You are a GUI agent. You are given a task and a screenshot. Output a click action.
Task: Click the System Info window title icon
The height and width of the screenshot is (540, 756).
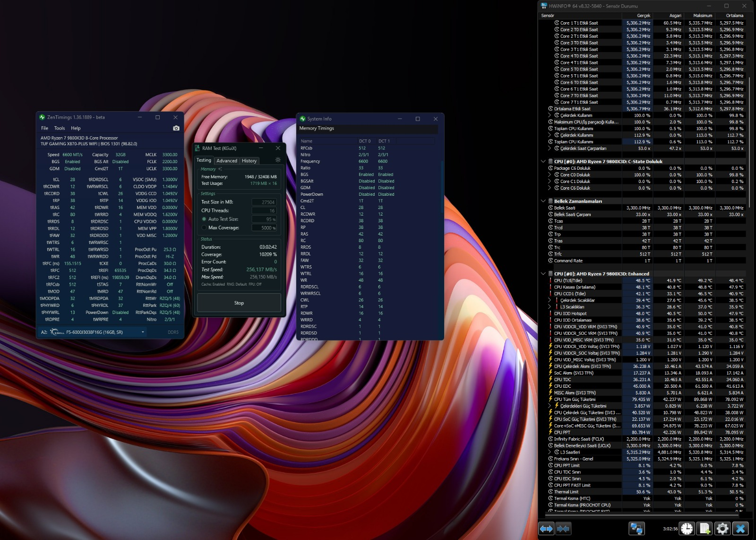302,119
